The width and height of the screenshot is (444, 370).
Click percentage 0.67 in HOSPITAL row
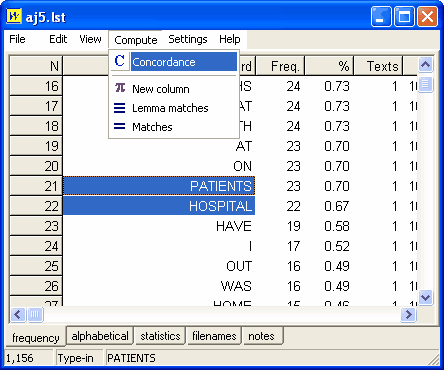click(x=337, y=206)
